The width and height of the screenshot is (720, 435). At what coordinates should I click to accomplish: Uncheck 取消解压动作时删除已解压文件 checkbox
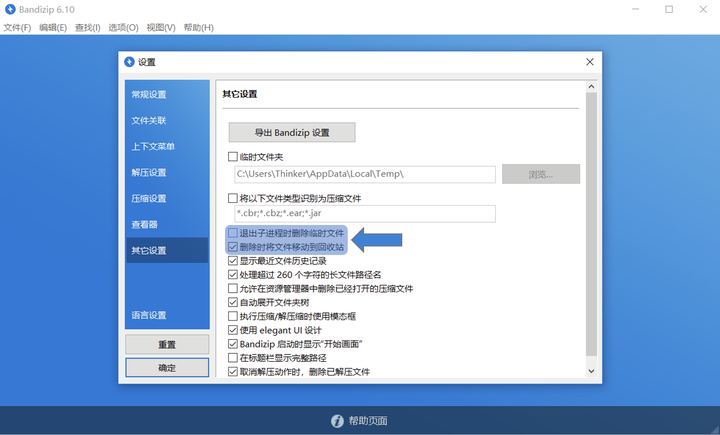pyautogui.click(x=233, y=371)
